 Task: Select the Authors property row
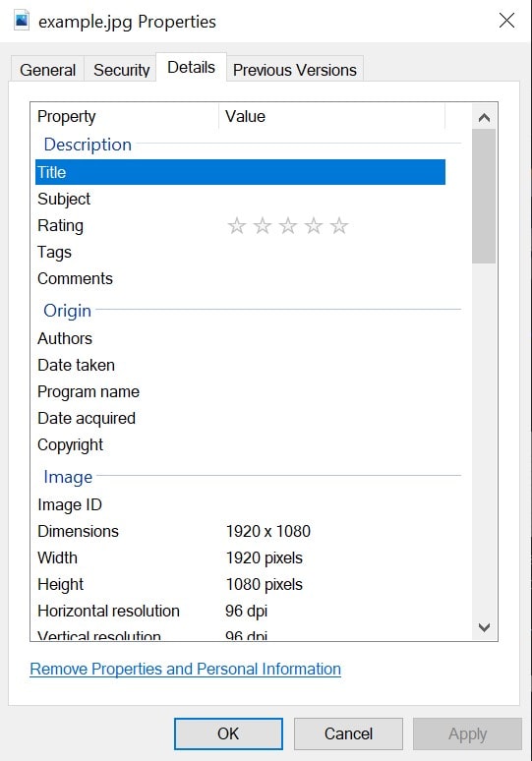coord(240,339)
